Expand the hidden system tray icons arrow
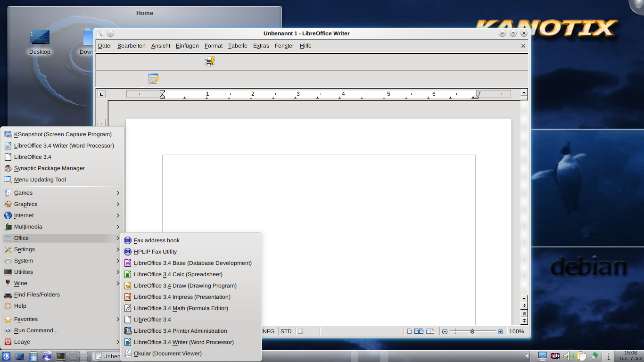The width and height of the screenshot is (644, 362). coord(528,356)
